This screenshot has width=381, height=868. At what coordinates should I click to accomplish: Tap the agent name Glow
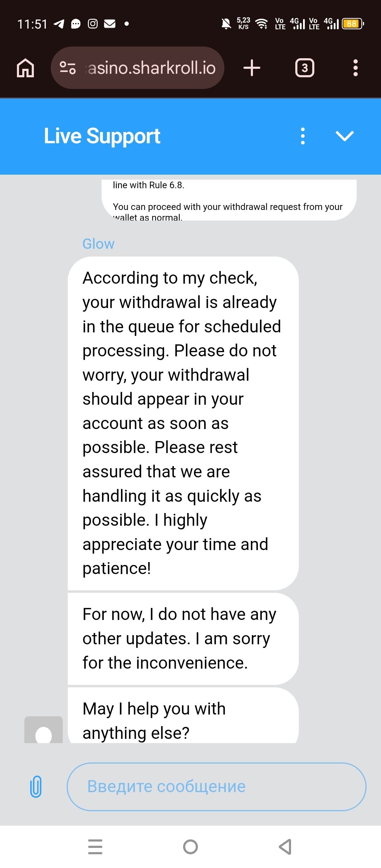click(x=98, y=244)
